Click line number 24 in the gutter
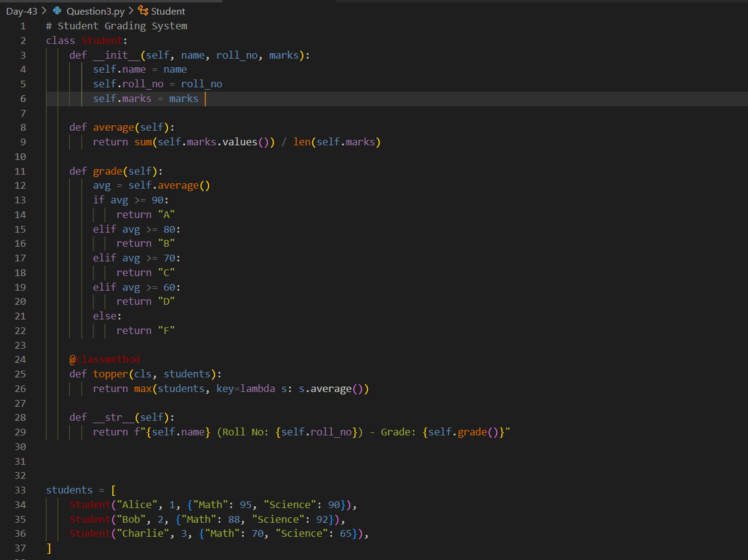Image resolution: width=748 pixels, height=560 pixels. [20, 359]
